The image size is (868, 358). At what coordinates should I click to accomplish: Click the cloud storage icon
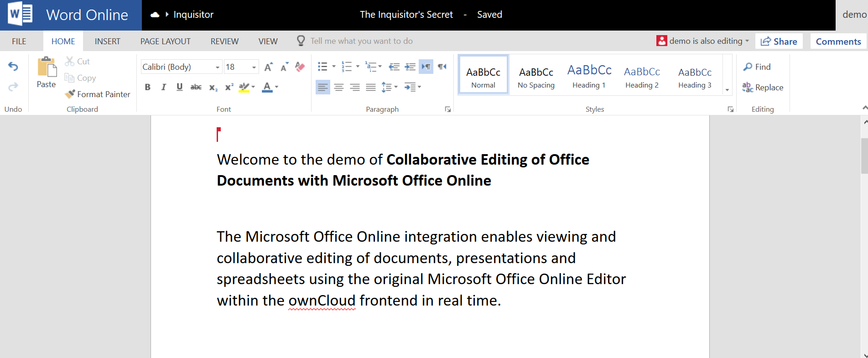click(155, 15)
